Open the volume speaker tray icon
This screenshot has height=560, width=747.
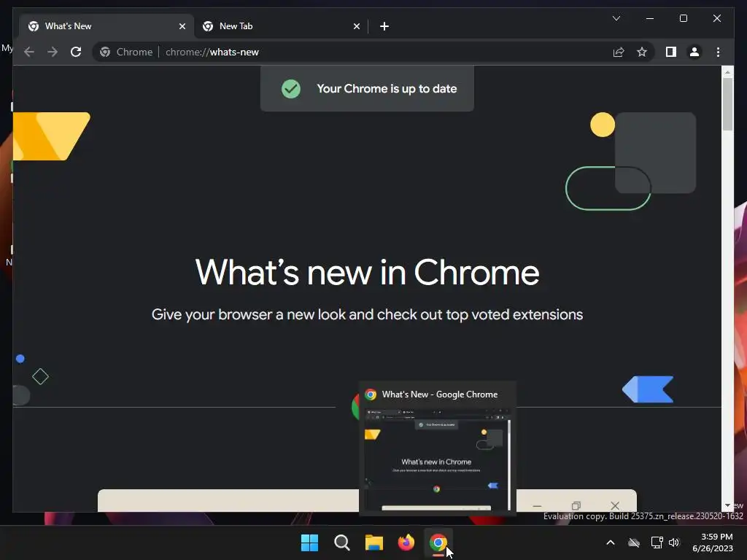point(673,542)
